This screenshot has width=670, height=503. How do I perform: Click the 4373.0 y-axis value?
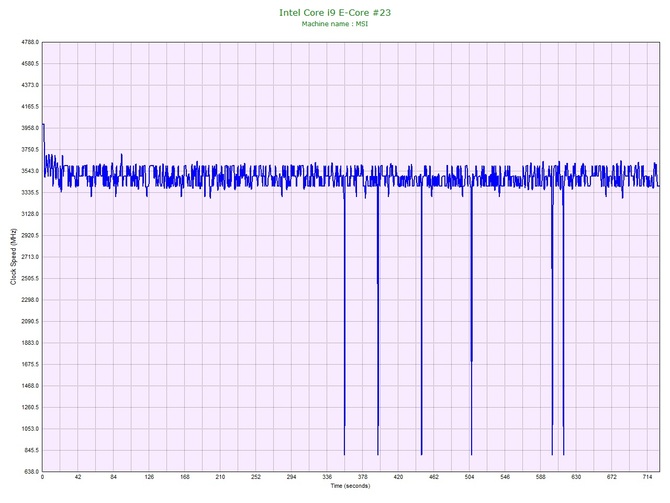(30, 85)
